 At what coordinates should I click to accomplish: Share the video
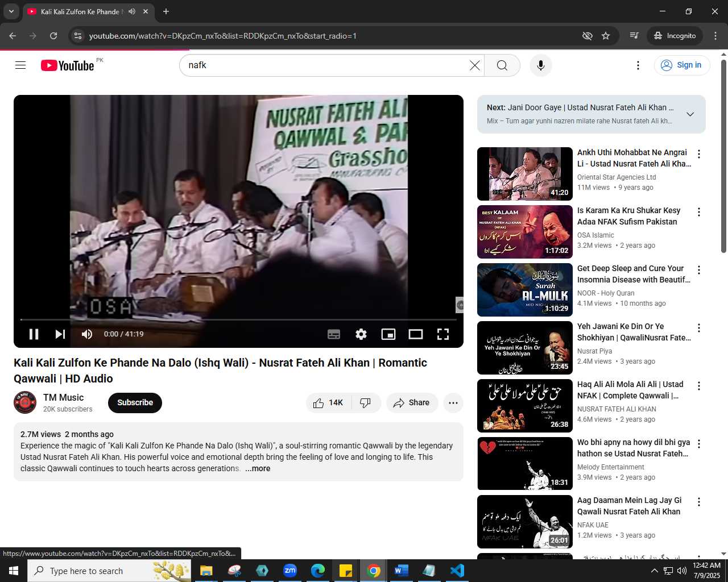pyautogui.click(x=412, y=403)
